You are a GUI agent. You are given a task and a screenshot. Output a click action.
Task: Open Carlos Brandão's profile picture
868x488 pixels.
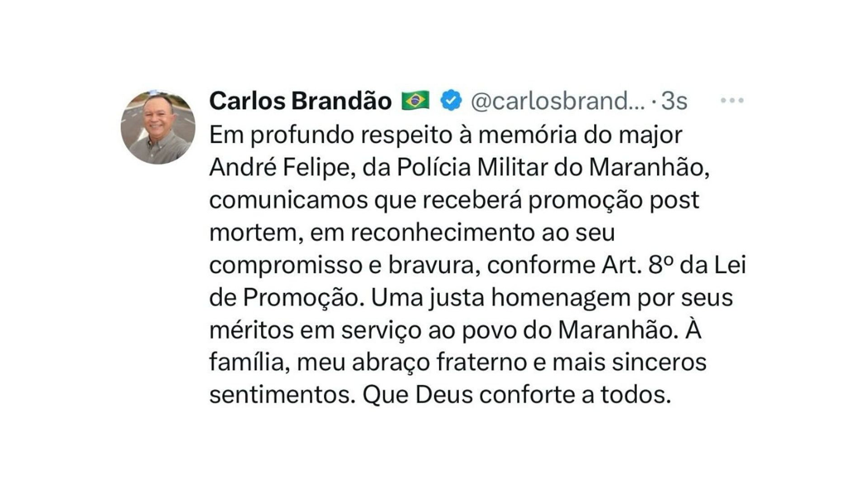tap(158, 127)
